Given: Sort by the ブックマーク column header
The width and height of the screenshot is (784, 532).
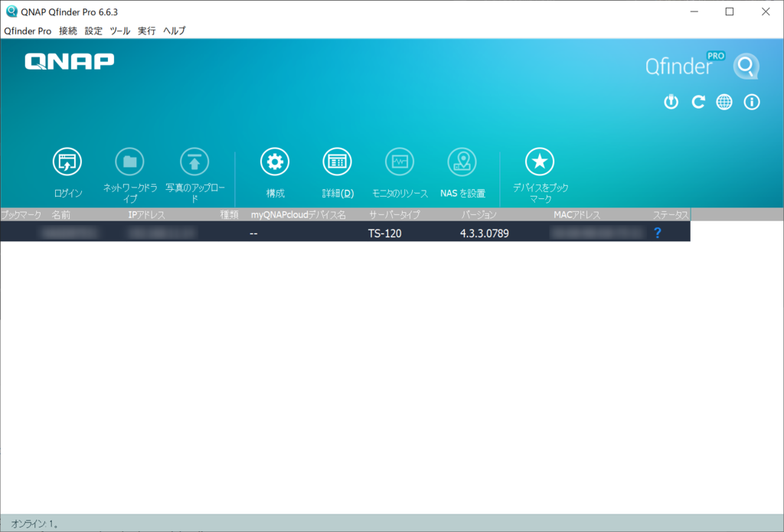Looking at the screenshot, I should 21,215.
